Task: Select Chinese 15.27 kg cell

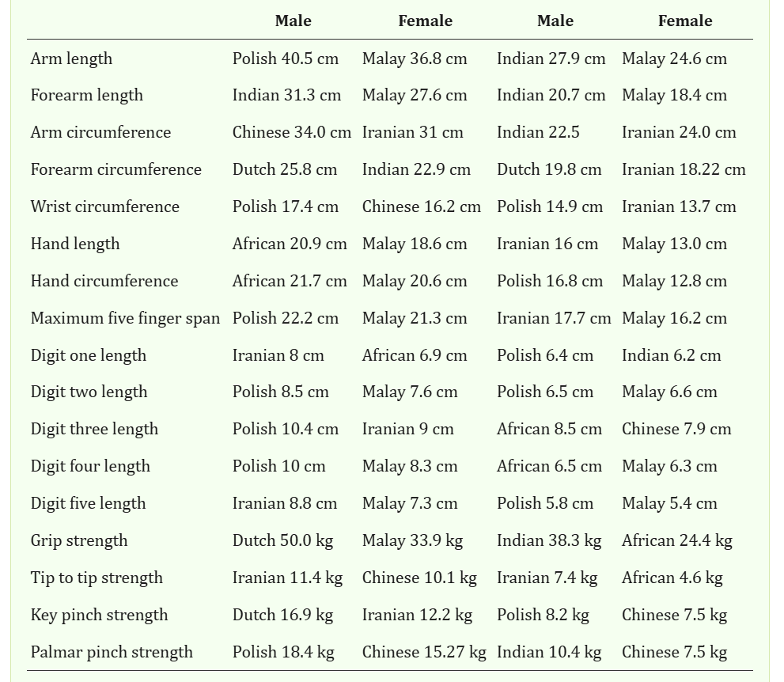Action: coord(424,652)
